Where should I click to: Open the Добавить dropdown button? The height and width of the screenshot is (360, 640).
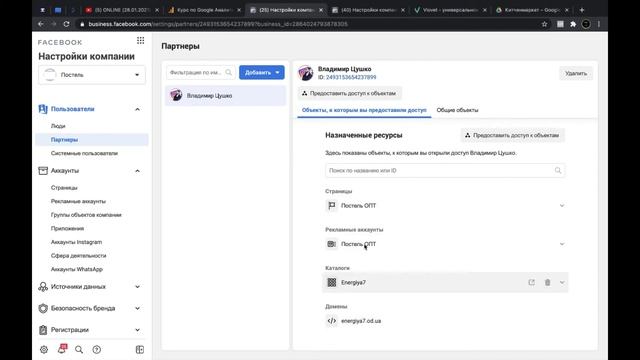click(x=262, y=72)
